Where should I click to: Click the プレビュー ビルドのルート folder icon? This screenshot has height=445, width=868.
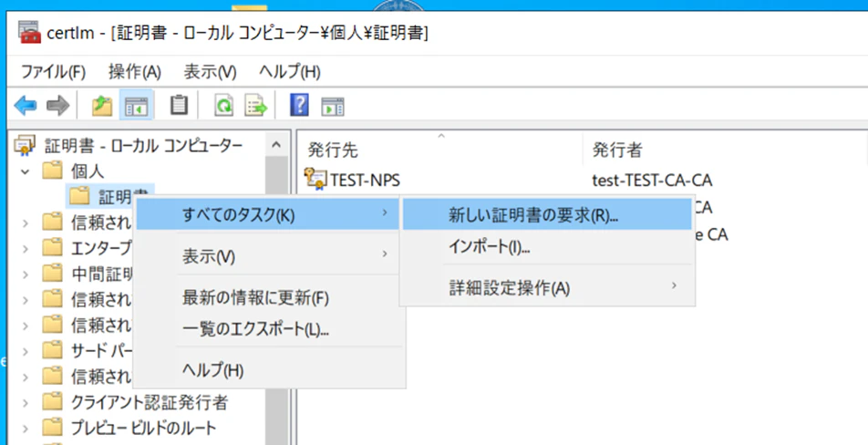[52, 428]
